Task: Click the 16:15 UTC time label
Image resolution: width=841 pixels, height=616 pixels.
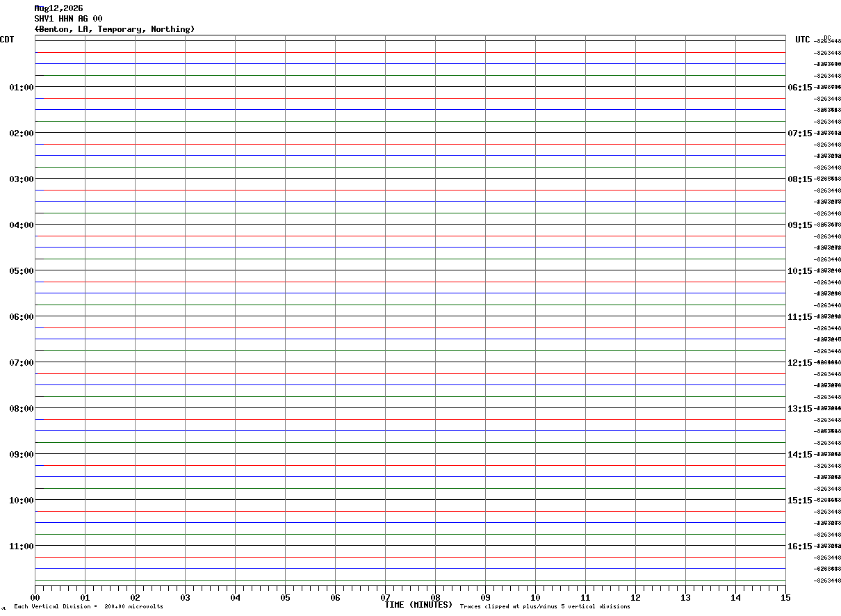Action: (799, 546)
